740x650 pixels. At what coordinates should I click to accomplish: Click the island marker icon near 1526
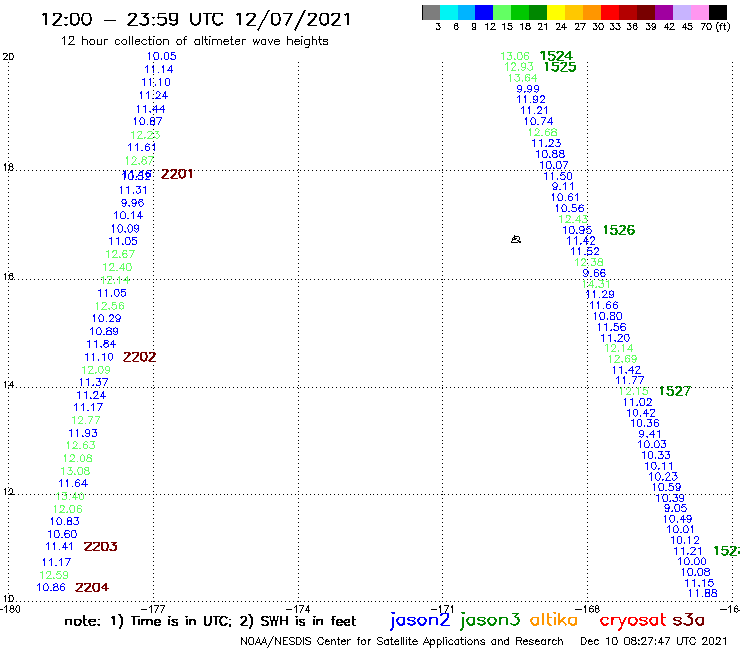pyautogui.click(x=516, y=240)
